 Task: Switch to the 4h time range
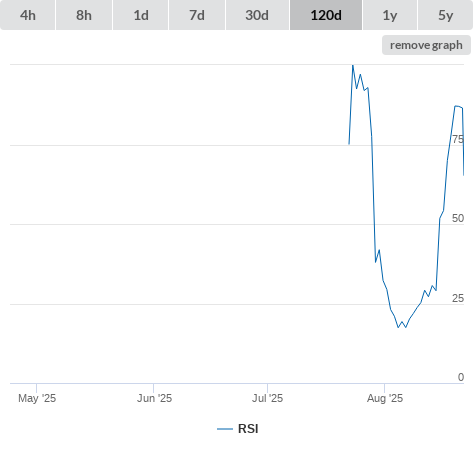tap(28, 15)
